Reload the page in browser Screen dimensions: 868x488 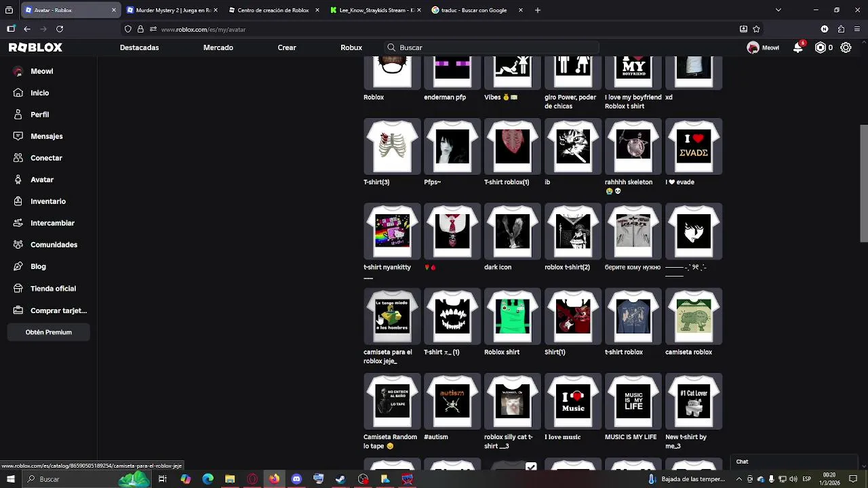(60, 29)
